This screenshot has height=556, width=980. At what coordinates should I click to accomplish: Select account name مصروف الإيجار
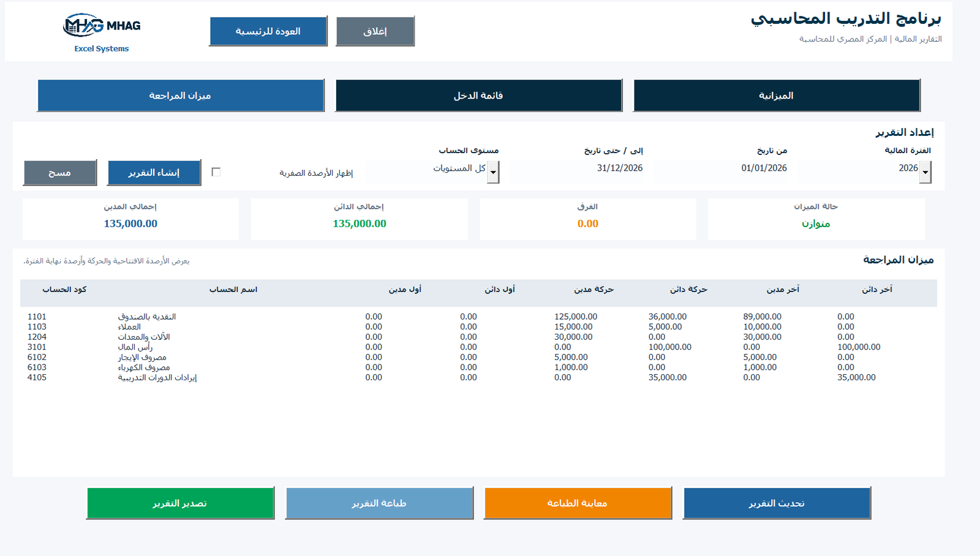(142, 357)
